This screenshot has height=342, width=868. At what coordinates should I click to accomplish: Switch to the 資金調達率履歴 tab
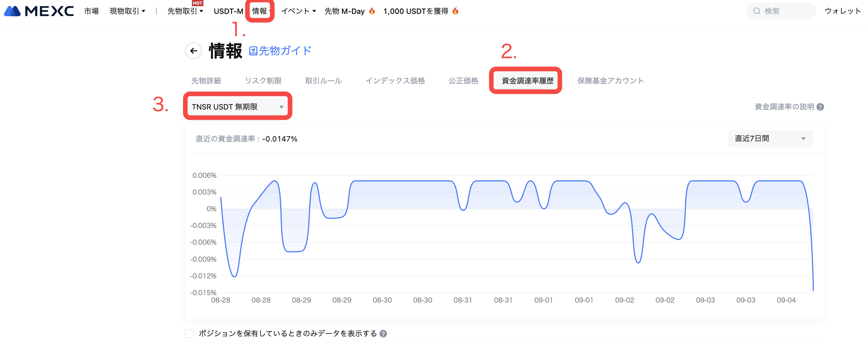527,81
